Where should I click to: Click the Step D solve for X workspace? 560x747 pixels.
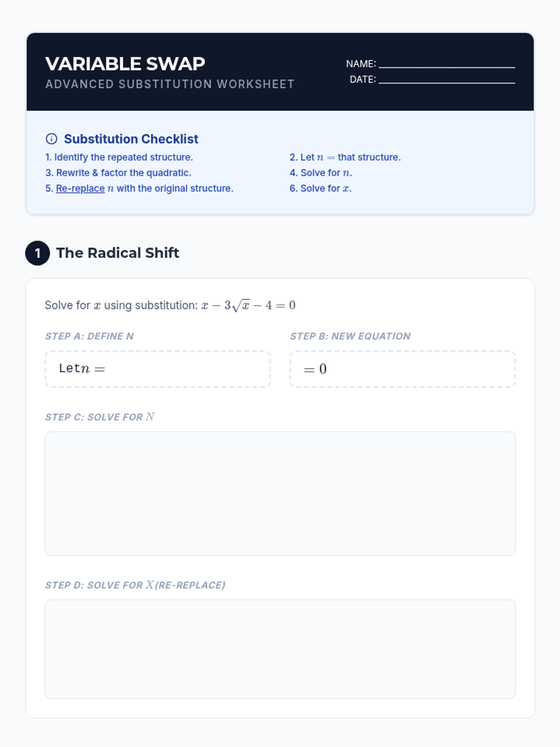(x=280, y=649)
